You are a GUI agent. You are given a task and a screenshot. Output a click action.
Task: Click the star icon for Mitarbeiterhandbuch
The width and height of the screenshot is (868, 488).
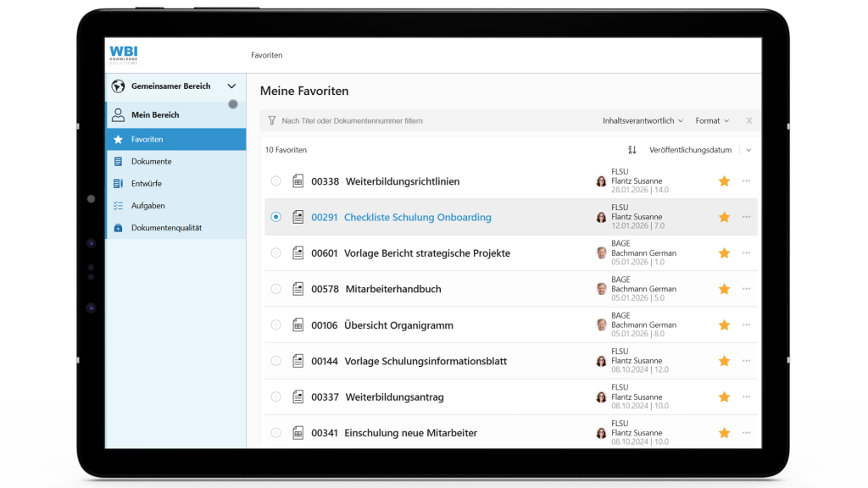coord(724,289)
